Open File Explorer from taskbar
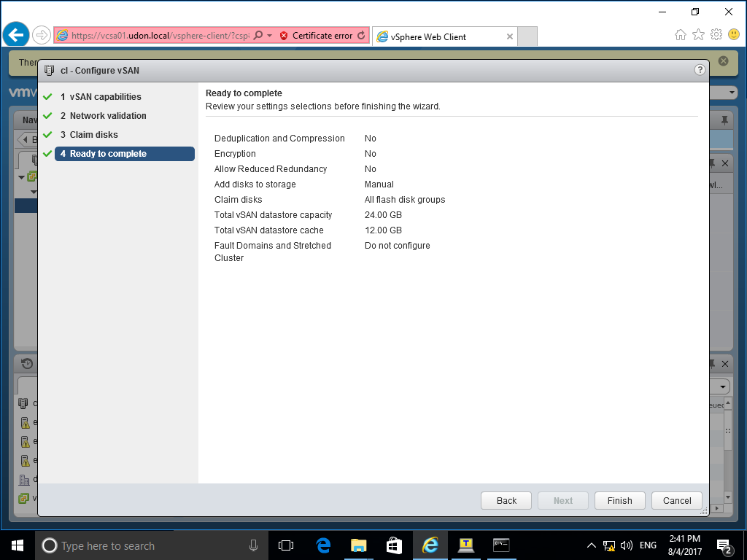The width and height of the screenshot is (747, 560). point(358,545)
